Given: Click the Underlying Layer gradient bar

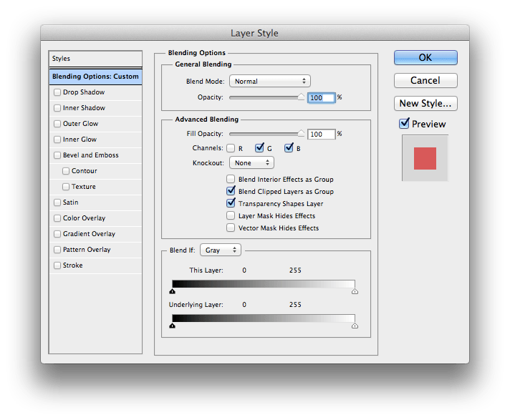Looking at the screenshot, I should click(264, 318).
